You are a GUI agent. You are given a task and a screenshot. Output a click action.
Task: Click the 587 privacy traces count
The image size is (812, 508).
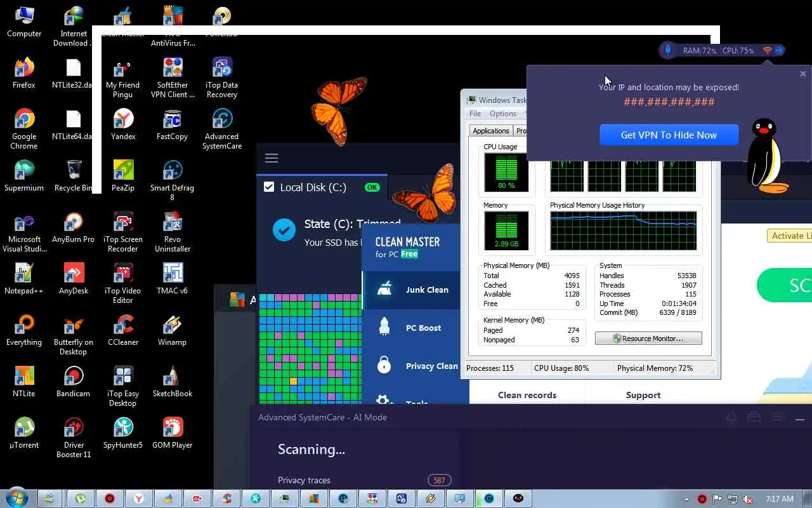(439, 480)
